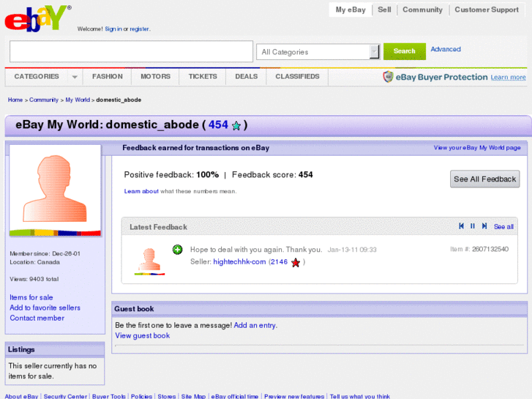
Task: Click the Learn about link
Action: coord(141,191)
